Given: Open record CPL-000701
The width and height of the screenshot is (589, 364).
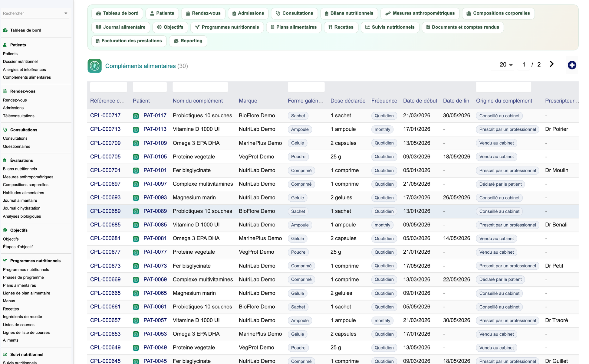Looking at the screenshot, I should click(x=105, y=170).
